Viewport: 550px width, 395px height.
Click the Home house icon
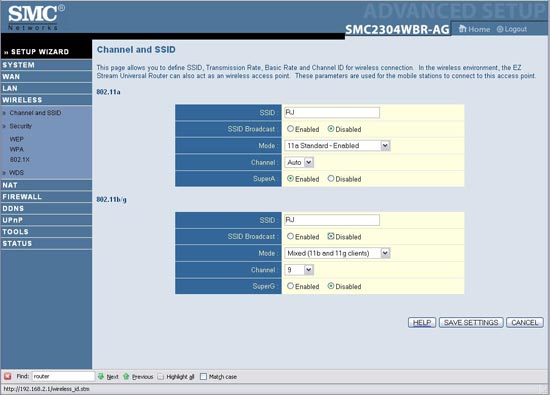point(463,29)
